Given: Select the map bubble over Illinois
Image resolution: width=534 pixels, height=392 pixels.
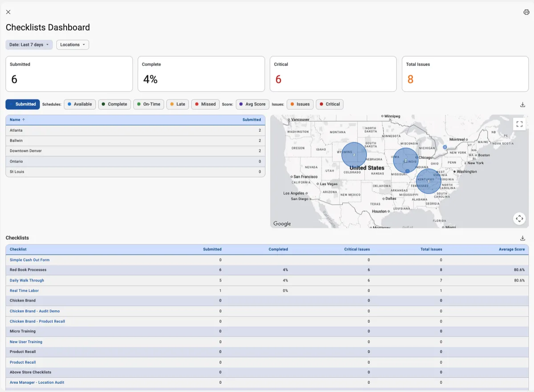Looking at the screenshot, I should tap(405, 161).
